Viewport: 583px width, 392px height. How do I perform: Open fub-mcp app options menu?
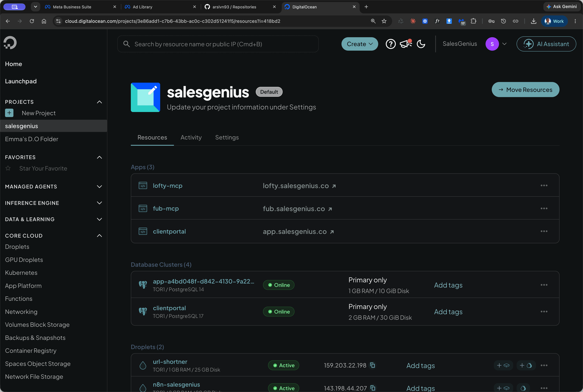click(544, 209)
